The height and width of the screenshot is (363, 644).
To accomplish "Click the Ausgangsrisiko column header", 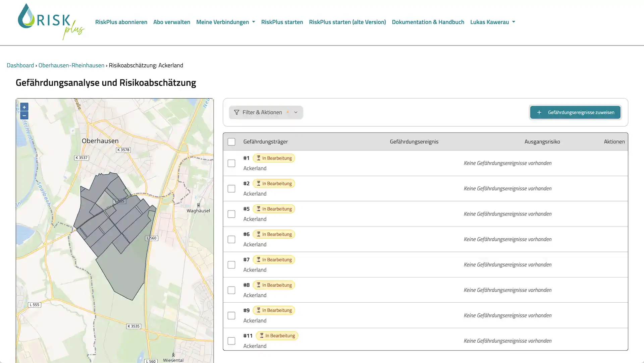I will click(x=542, y=142).
